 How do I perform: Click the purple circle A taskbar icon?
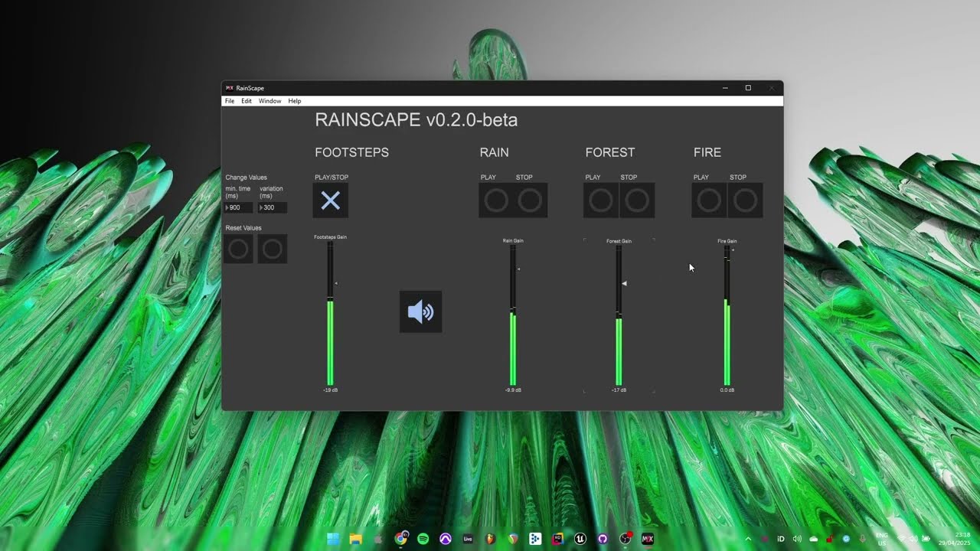click(x=446, y=539)
